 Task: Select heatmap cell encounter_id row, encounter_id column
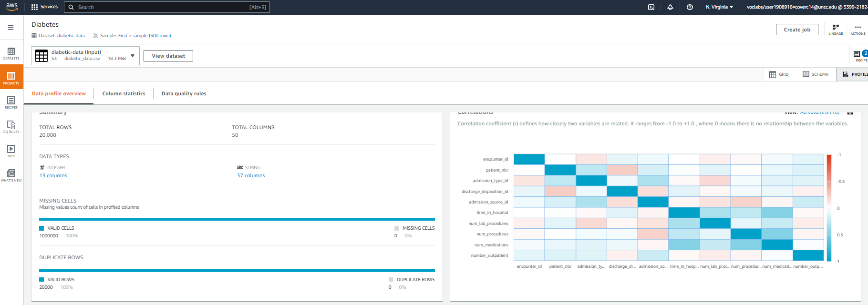[529, 159]
